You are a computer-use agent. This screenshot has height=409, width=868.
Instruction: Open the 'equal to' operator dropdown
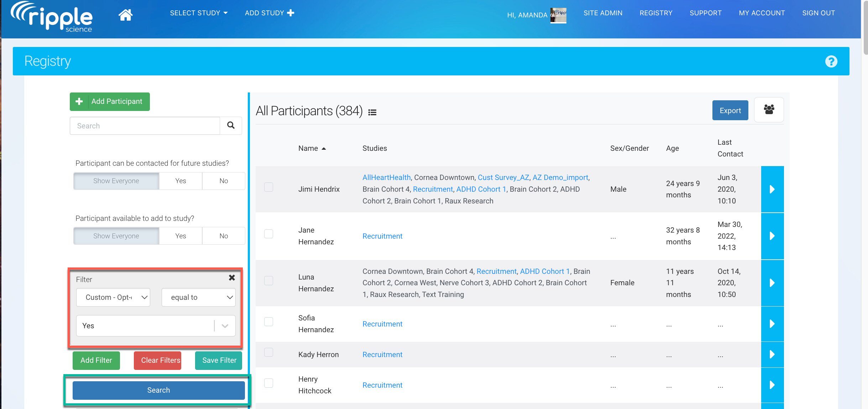pyautogui.click(x=198, y=297)
